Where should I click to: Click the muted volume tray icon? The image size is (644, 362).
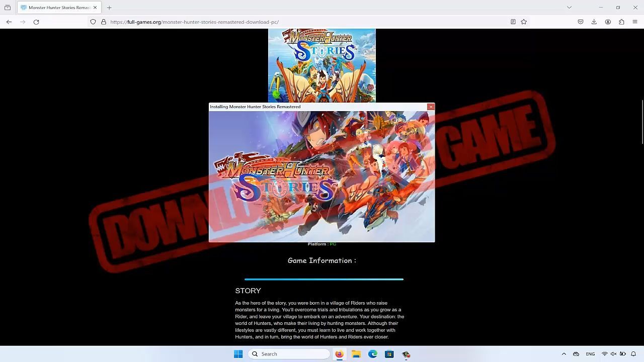click(613, 354)
